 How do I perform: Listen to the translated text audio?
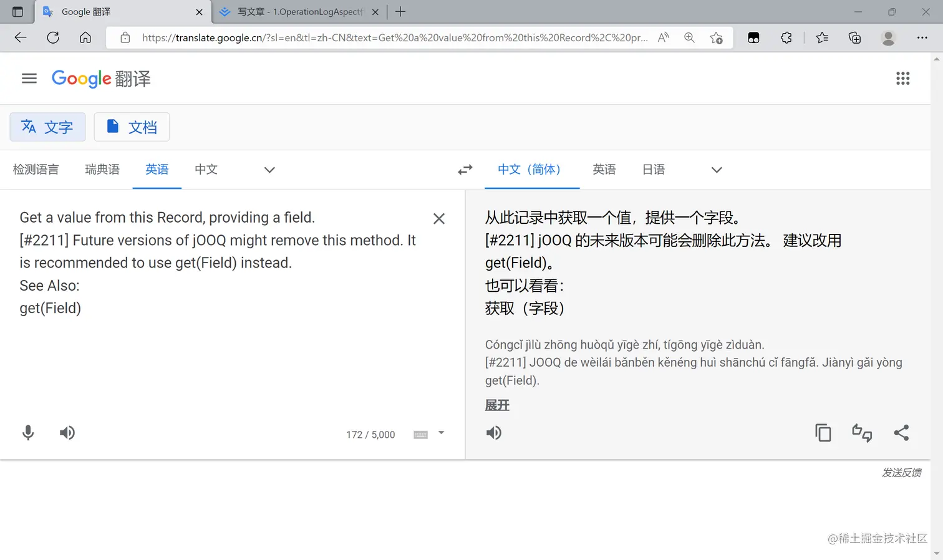coord(494,433)
